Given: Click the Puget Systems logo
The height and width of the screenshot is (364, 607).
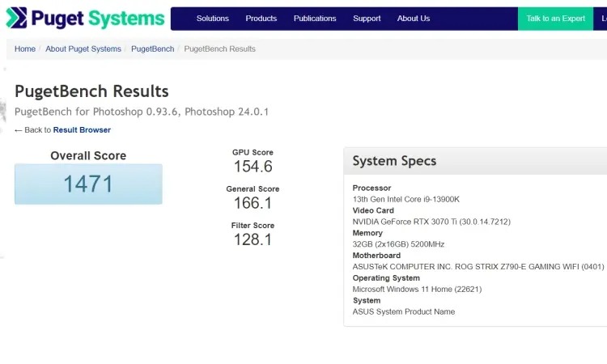Looking at the screenshot, I should click(x=86, y=18).
